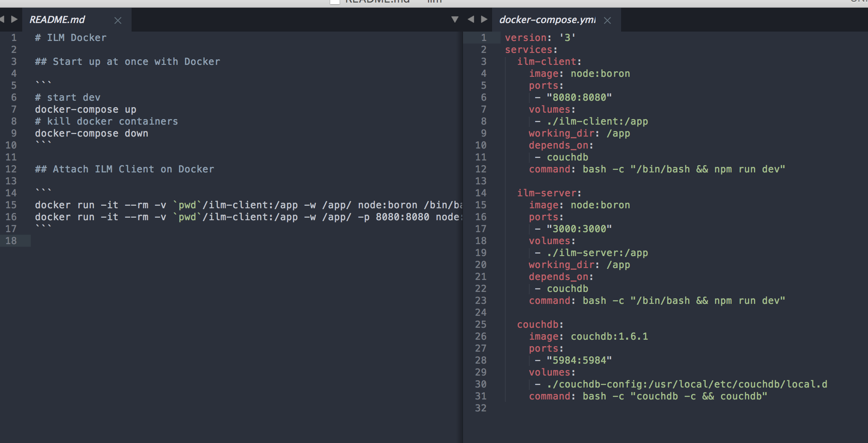Click '# kill docker containers' line
The image size is (868, 443).
point(106,121)
